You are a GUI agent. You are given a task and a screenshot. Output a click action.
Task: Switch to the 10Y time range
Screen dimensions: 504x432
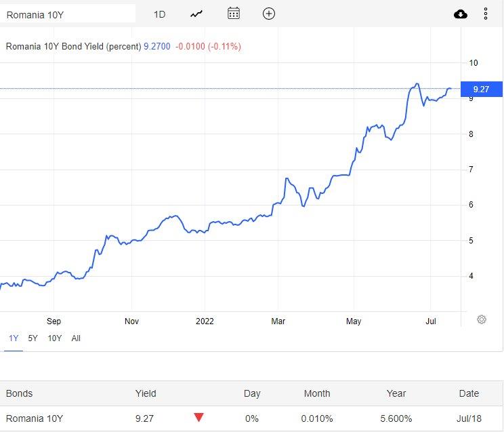click(54, 338)
